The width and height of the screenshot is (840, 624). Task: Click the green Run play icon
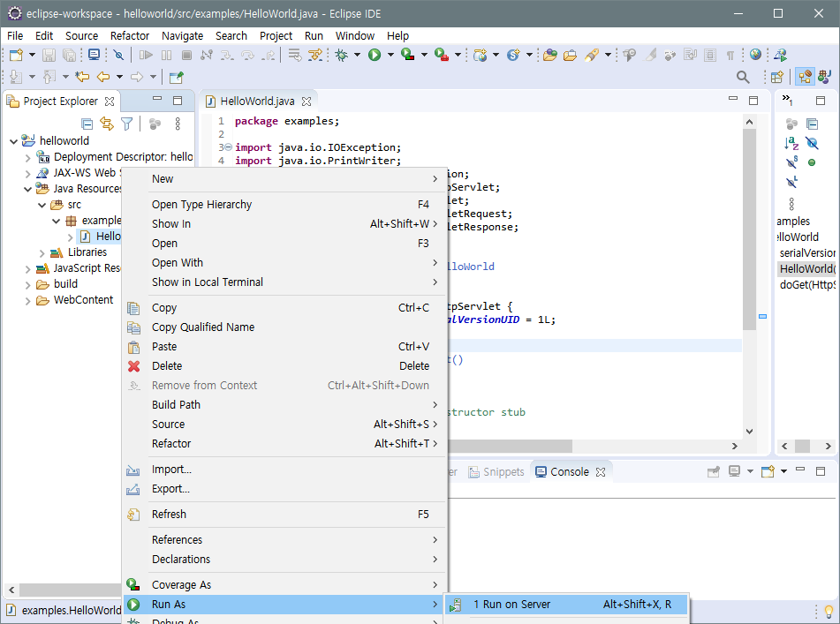pyautogui.click(x=375, y=55)
